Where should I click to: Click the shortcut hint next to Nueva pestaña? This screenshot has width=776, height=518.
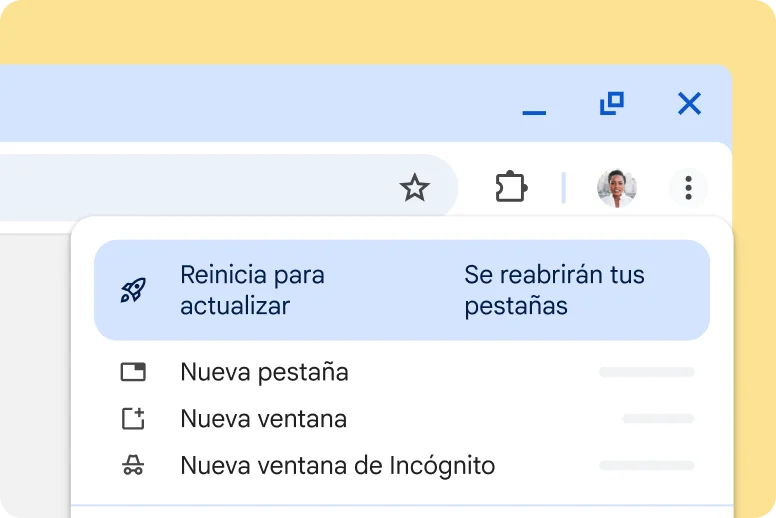coord(646,372)
